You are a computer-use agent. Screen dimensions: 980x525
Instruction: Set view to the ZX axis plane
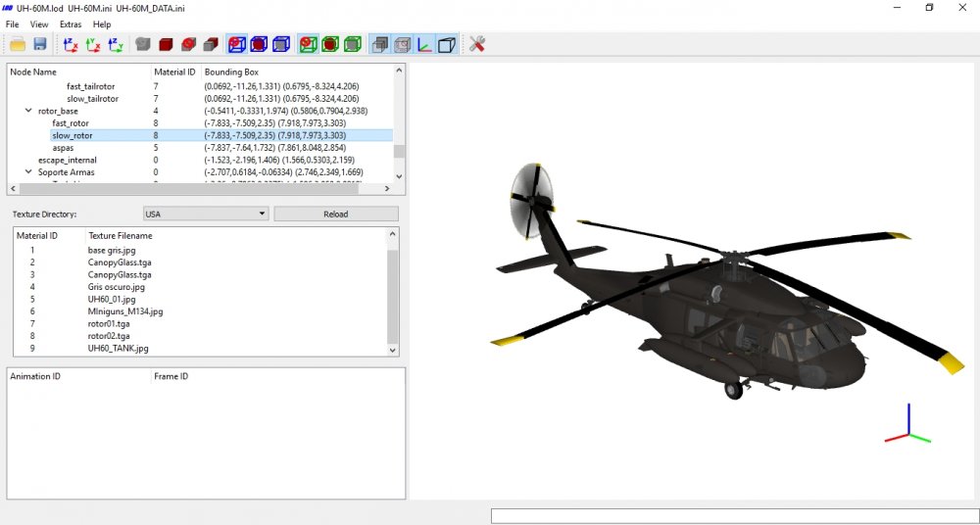71,44
